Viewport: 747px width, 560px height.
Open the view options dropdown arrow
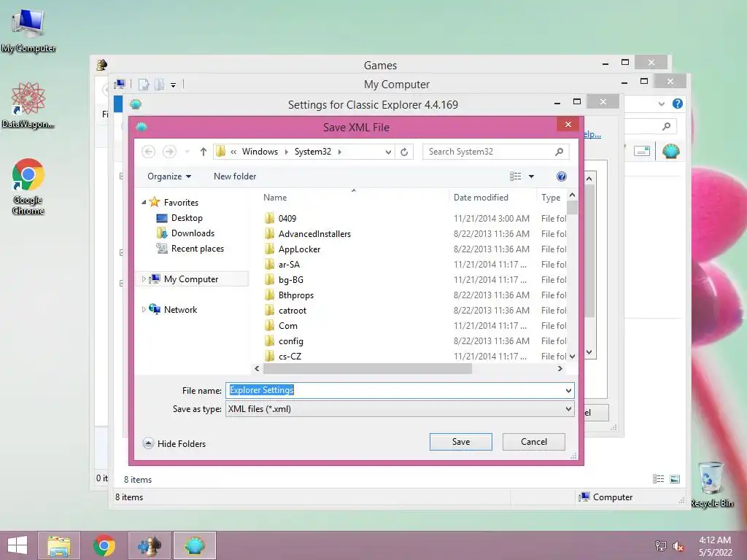click(x=531, y=176)
